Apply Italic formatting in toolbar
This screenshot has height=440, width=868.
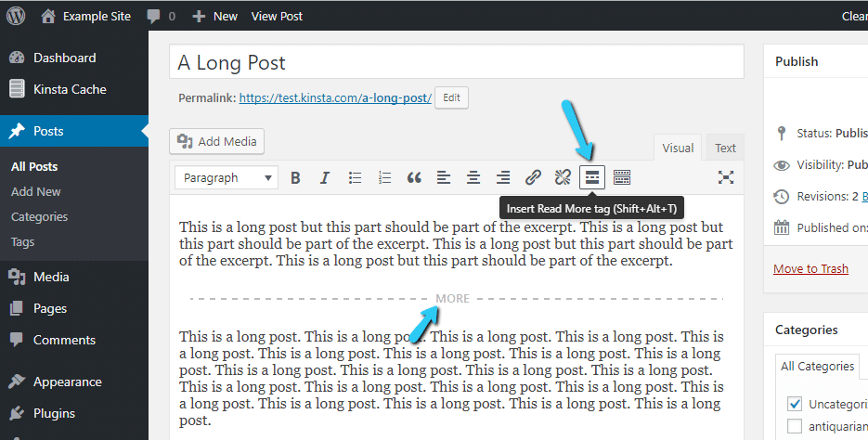325,177
